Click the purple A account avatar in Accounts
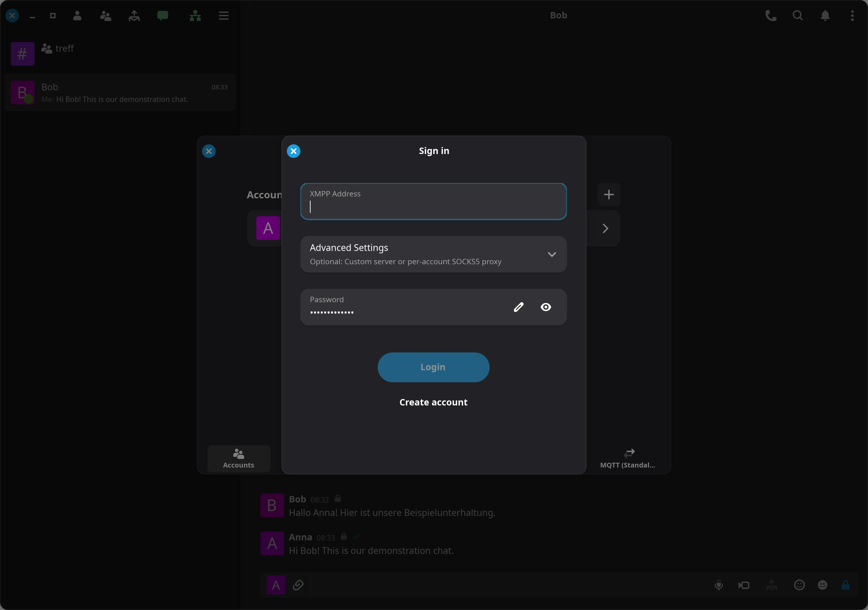This screenshot has height=610, width=868. (268, 228)
